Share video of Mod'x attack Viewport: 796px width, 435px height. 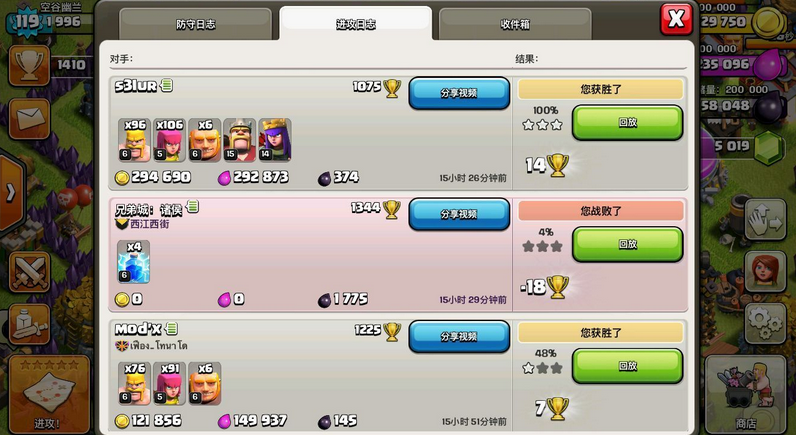tap(459, 337)
